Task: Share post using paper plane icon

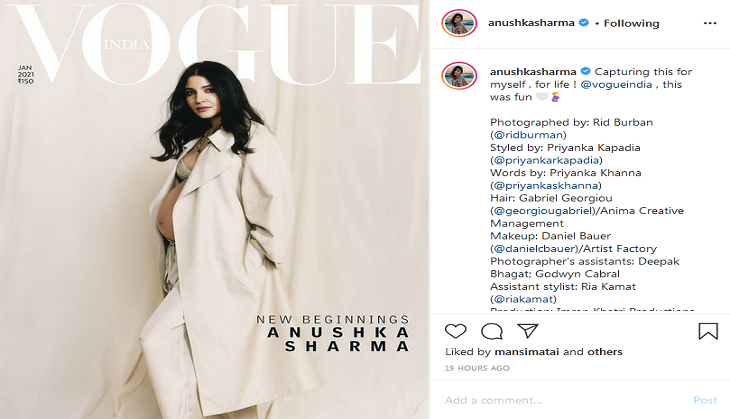Action: click(528, 331)
